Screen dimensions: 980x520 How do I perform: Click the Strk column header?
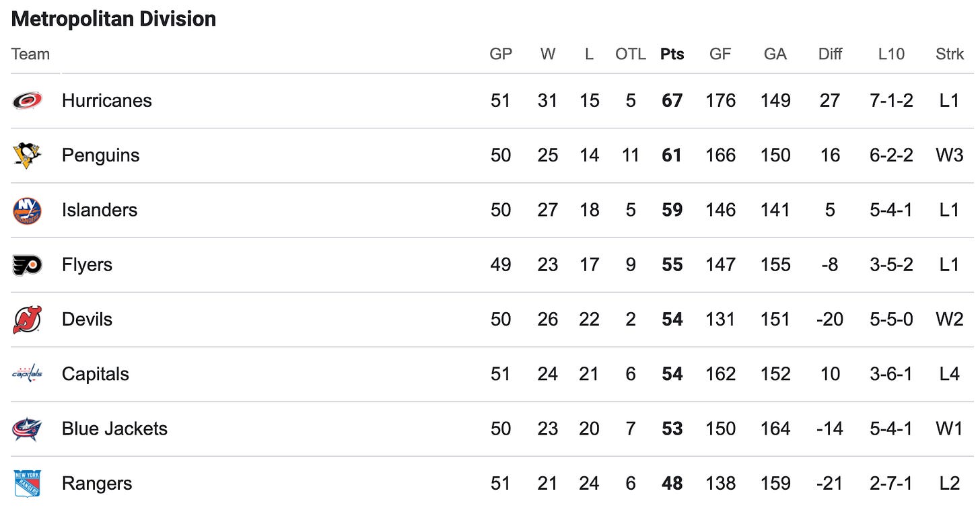[x=950, y=54]
